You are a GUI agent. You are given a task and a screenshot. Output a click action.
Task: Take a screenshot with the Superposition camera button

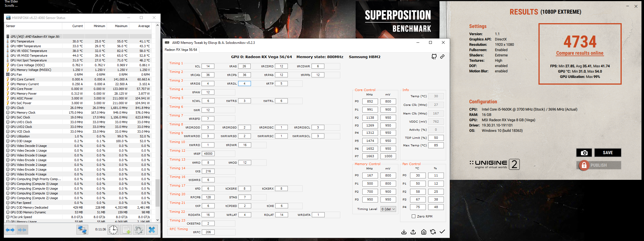[x=584, y=153]
